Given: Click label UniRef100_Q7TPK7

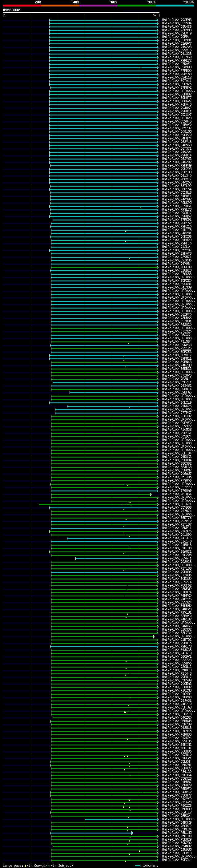Looking at the screenshot, I should coord(176,413).
